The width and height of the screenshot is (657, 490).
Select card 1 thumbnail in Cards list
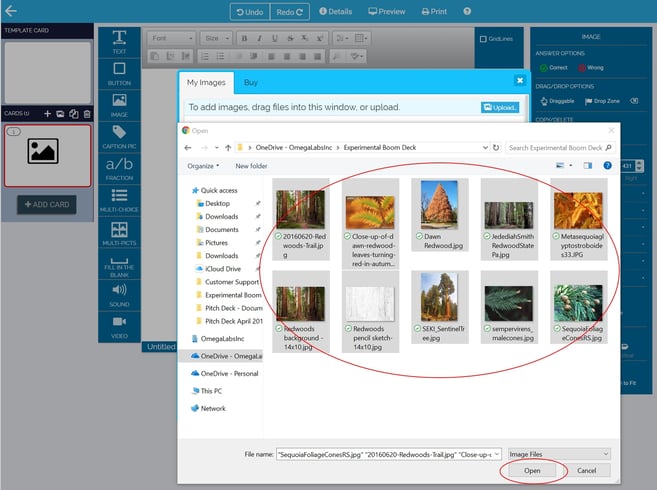click(47, 156)
